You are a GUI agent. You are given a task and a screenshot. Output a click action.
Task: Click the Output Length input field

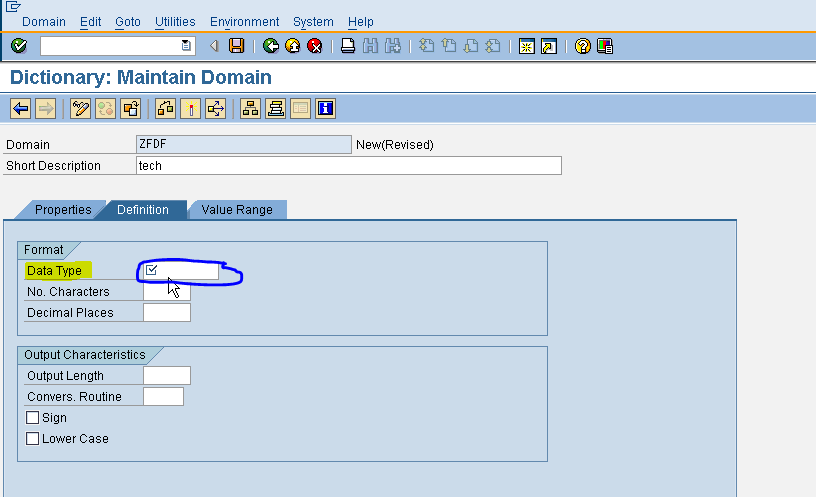tap(167, 376)
